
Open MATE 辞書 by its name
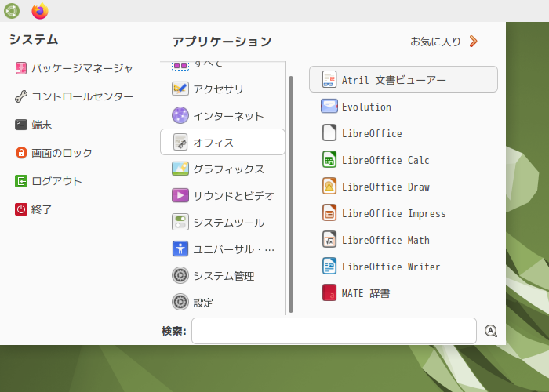pyautogui.click(x=365, y=293)
